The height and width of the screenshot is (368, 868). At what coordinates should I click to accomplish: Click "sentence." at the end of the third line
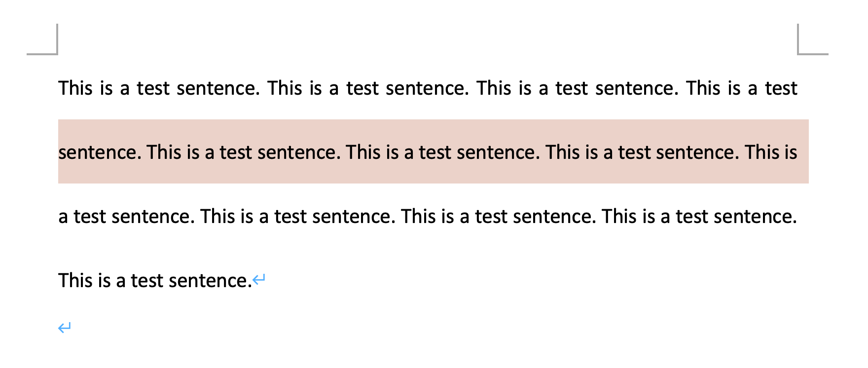(756, 217)
